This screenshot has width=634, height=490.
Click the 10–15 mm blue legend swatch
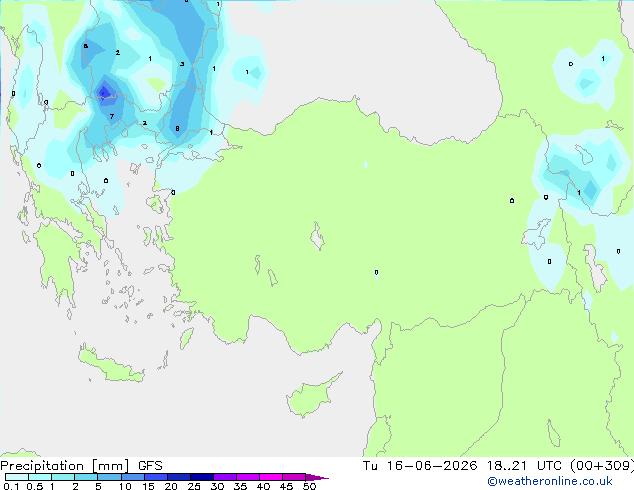[133, 477]
